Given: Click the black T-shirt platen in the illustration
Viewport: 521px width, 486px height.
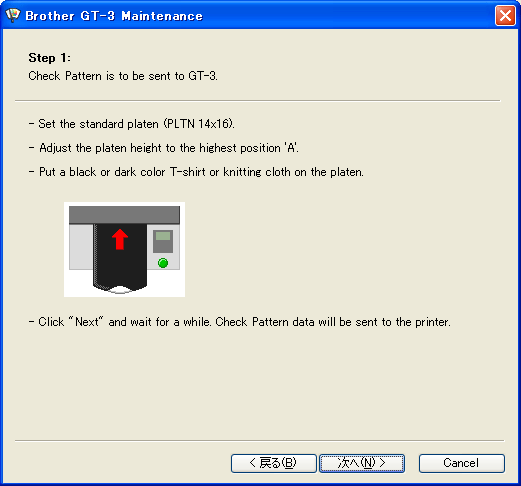Looking at the screenshot, I should [x=120, y=256].
